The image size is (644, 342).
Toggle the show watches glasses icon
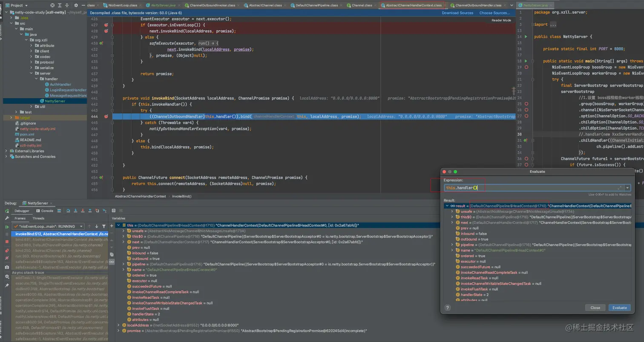[x=112, y=262]
